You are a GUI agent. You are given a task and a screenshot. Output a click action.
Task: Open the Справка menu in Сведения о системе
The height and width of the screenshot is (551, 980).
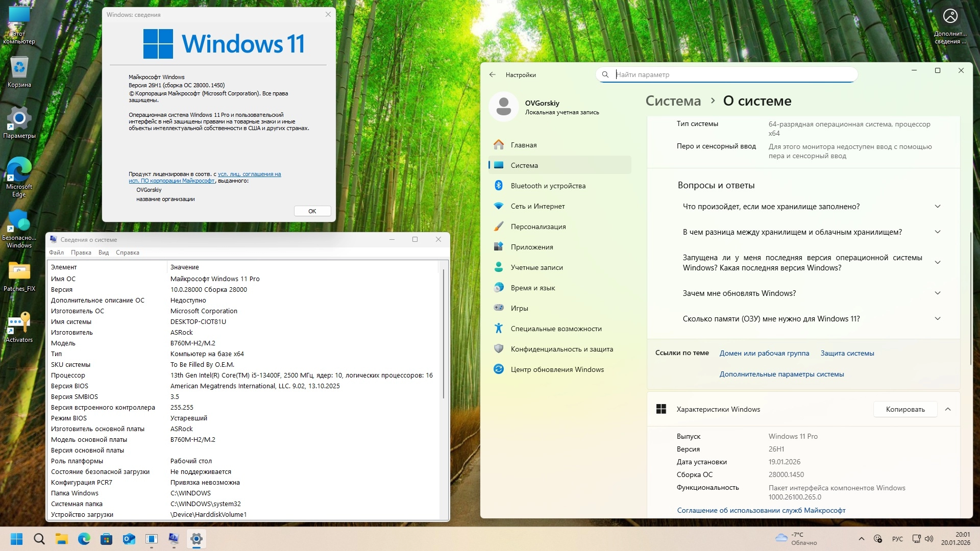(x=128, y=253)
